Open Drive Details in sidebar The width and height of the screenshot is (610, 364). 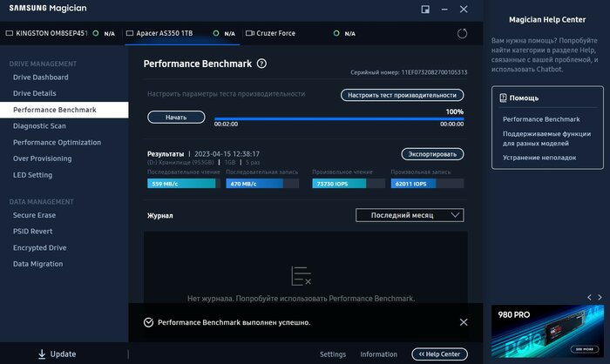tap(35, 93)
